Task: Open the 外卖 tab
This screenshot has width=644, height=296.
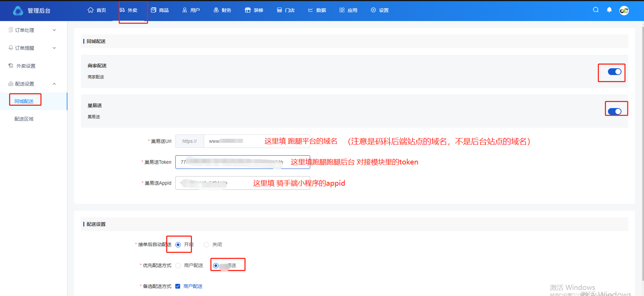Action: click(128, 10)
